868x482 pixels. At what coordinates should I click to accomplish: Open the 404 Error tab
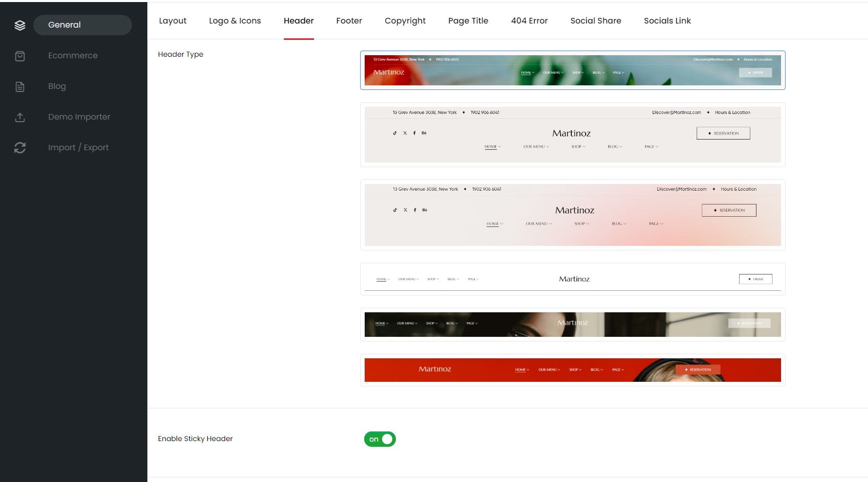click(x=529, y=21)
